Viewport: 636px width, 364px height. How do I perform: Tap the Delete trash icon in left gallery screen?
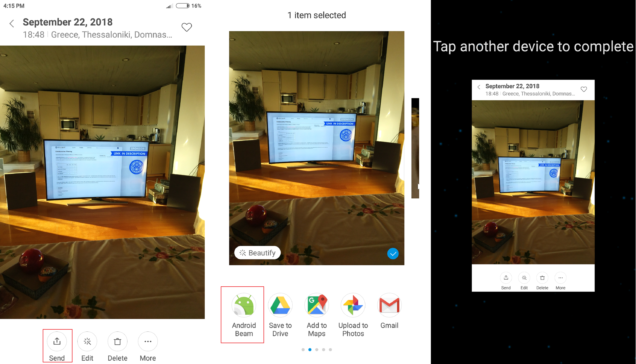118,341
